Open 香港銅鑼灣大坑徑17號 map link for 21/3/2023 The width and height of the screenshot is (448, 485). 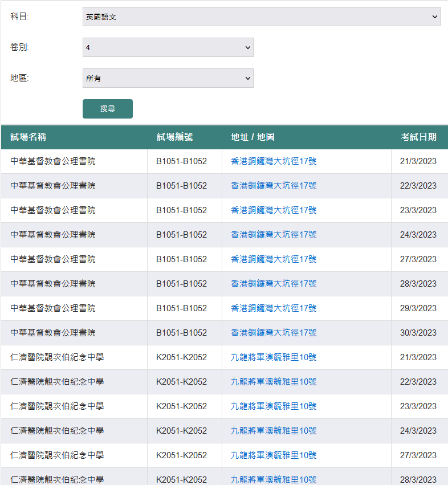click(x=274, y=161)
